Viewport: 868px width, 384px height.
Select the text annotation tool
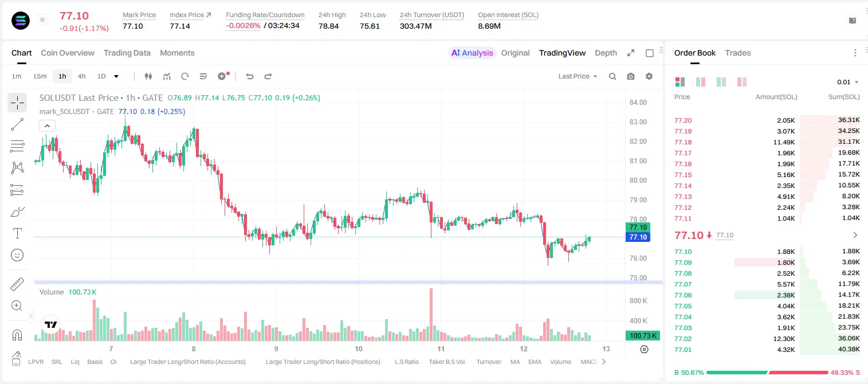click(17, 233)
